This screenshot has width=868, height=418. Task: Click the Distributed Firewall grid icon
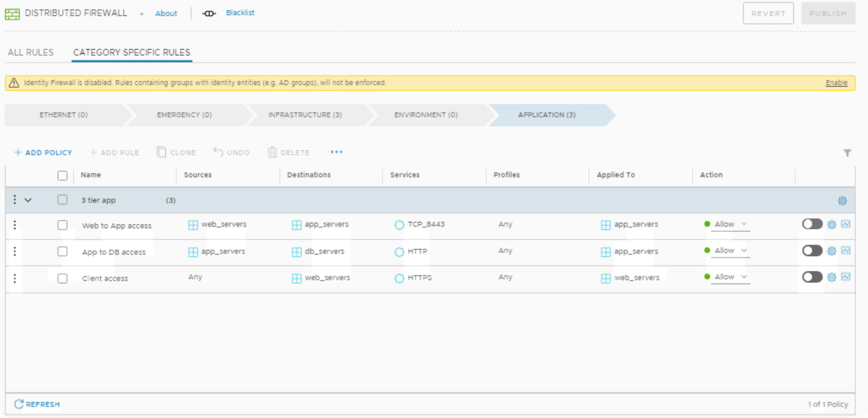pyautogui.click(x=12, y=14)
